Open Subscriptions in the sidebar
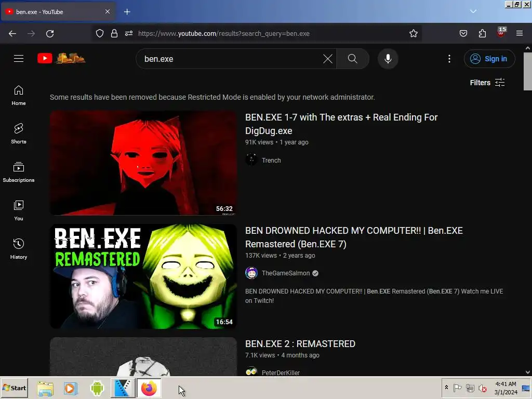This screenshot has height=399, width=532. coord(19,172)
